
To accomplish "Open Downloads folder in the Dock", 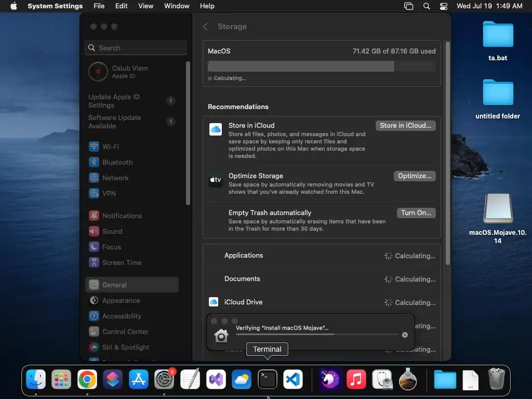I will [445, 379].
